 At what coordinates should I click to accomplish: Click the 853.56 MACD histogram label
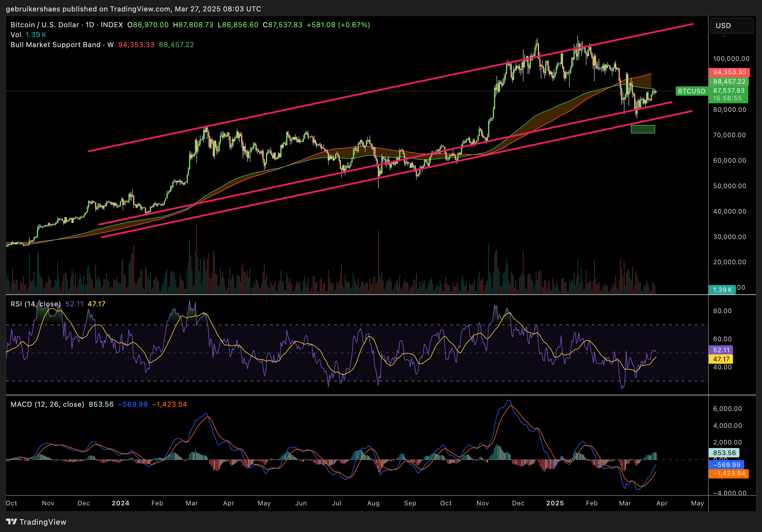724,453
